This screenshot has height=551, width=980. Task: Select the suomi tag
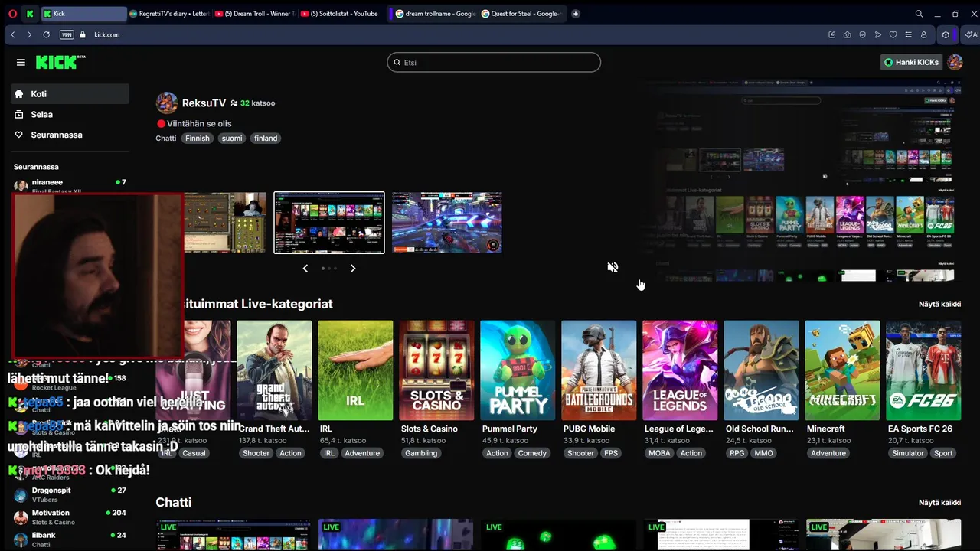coord(232,139)
